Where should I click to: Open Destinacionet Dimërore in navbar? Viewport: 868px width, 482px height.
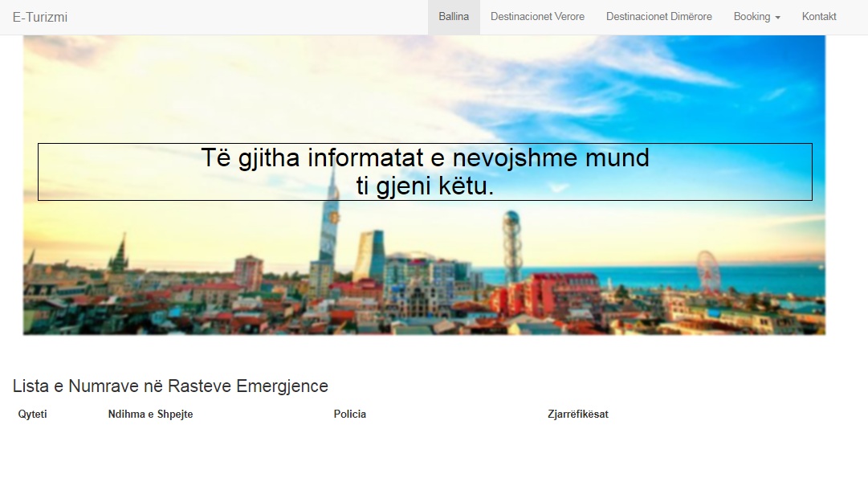click(658, 17)
